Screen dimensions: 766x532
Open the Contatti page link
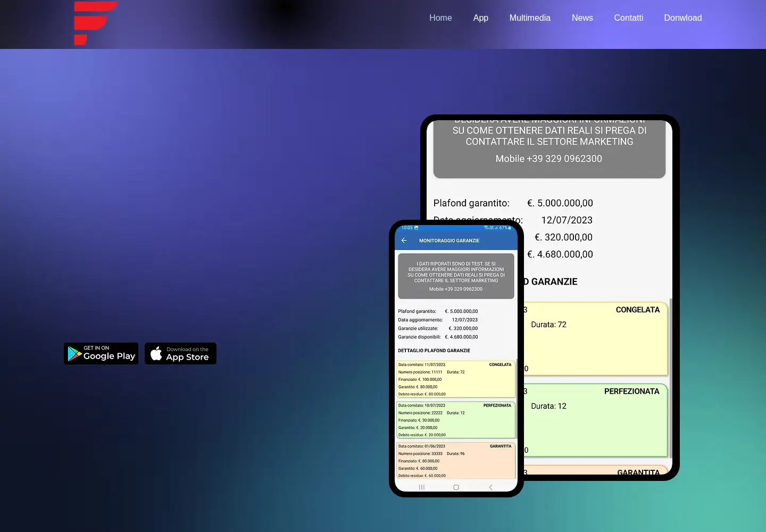tap(628, 18)
